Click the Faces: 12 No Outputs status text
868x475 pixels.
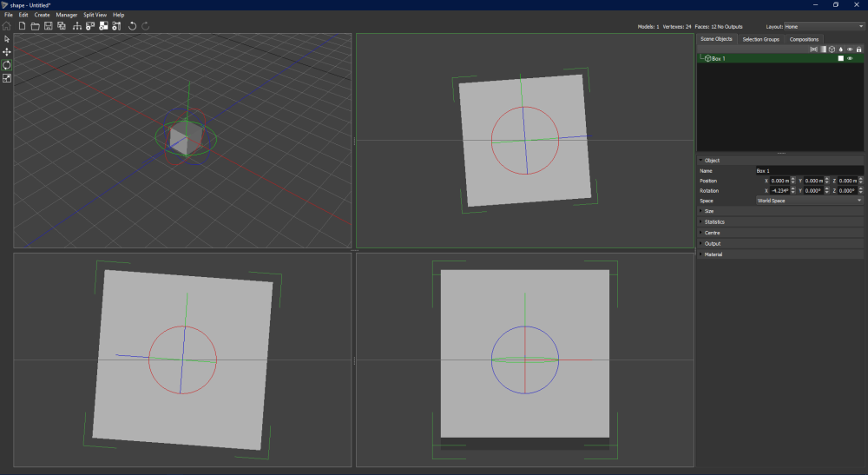click(x=719, y=27)
